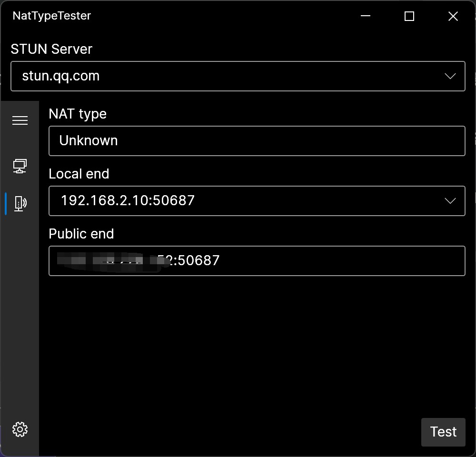Open the navigation hamburger menu
476x457 pixels.
click(20, 120)
